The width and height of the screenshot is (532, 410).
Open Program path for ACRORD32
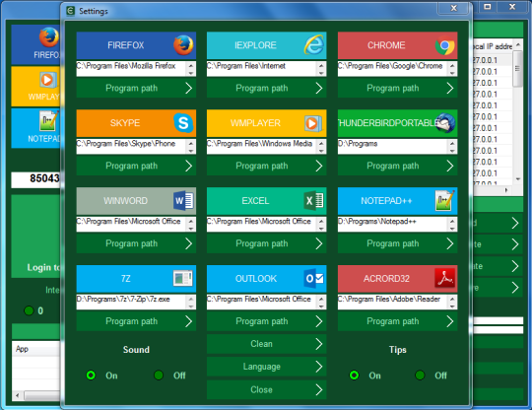397,321
